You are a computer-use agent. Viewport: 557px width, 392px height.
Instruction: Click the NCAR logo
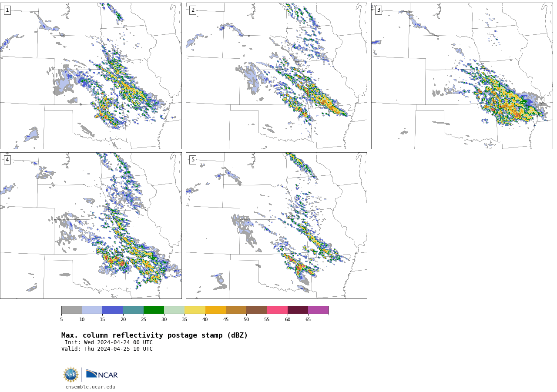[102, 374]
